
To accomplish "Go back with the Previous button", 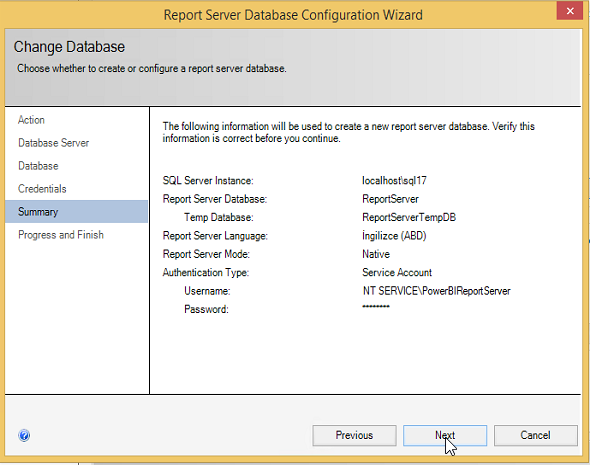I will coord(354,435).
